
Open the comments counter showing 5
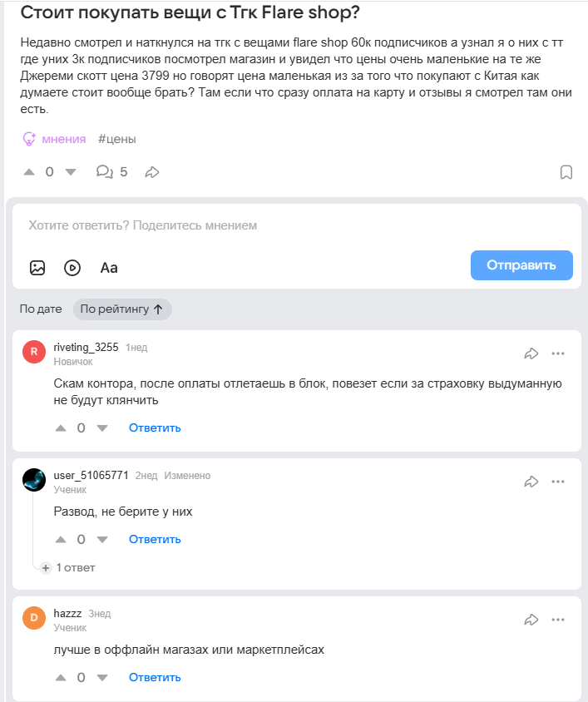pyautogui.click(x=111, y=172)
